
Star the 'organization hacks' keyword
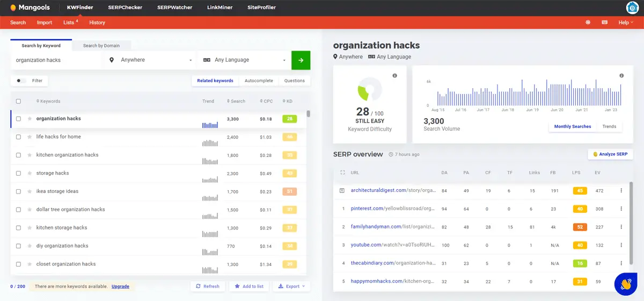tap(30, 119)
